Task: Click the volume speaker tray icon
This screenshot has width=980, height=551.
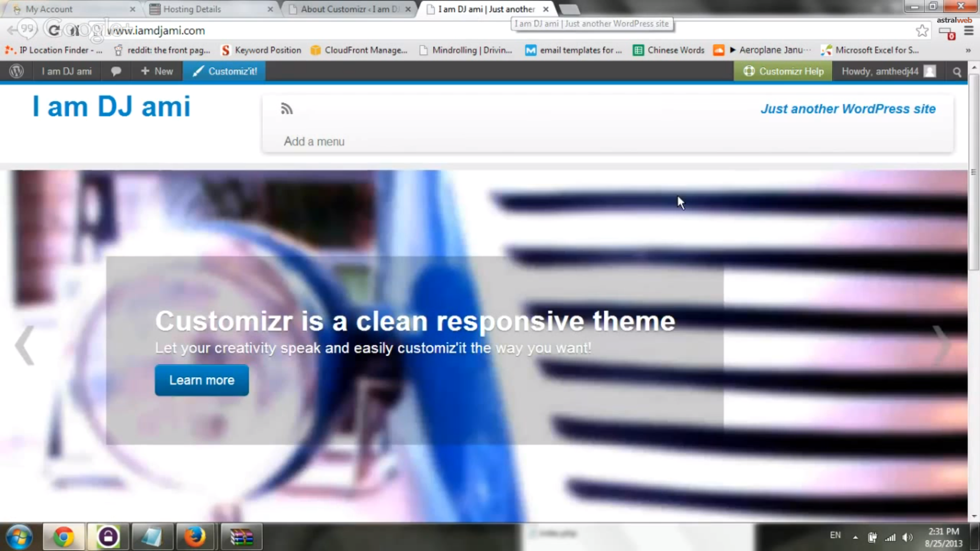Action: pos(907,537)
